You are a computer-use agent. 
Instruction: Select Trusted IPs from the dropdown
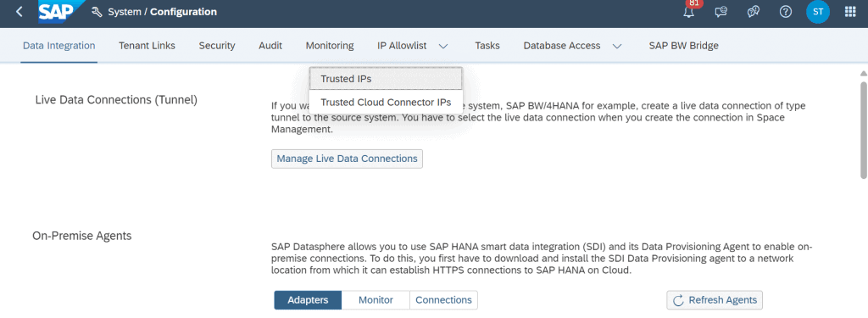coord(386,79)
